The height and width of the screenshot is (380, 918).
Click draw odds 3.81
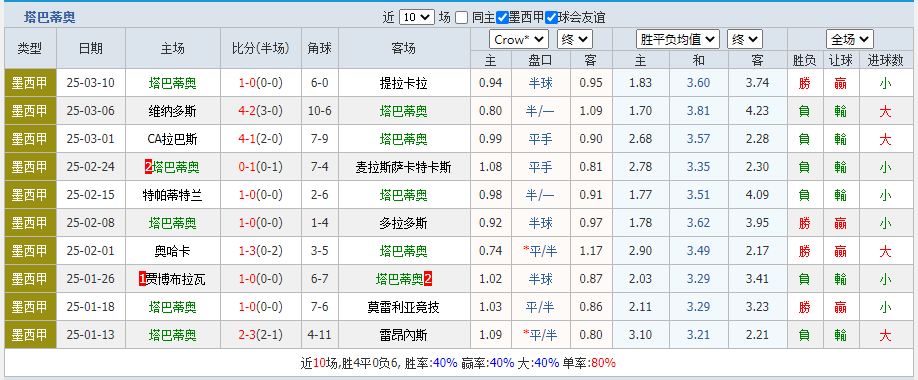698,111
